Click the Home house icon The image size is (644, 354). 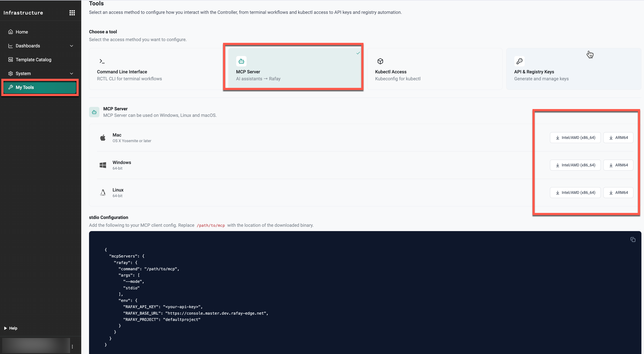pyautogui.click(x=11, y=32)
